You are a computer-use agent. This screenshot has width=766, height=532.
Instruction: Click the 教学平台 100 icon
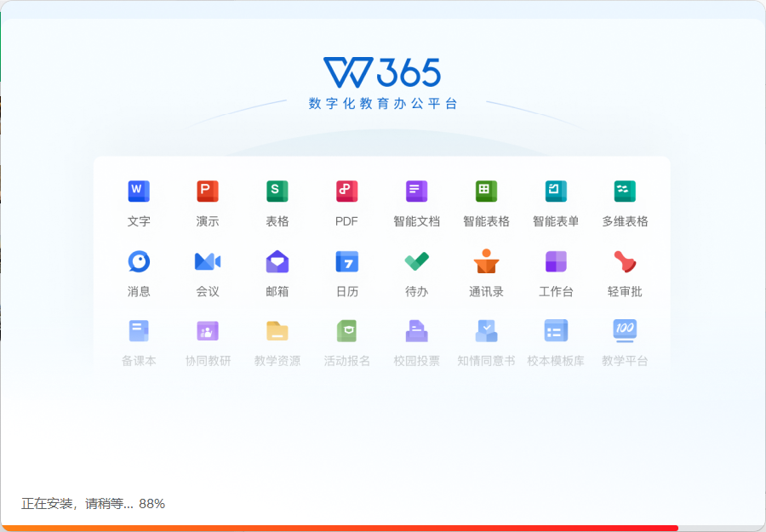pyautogui.click(x=625, y=331)
